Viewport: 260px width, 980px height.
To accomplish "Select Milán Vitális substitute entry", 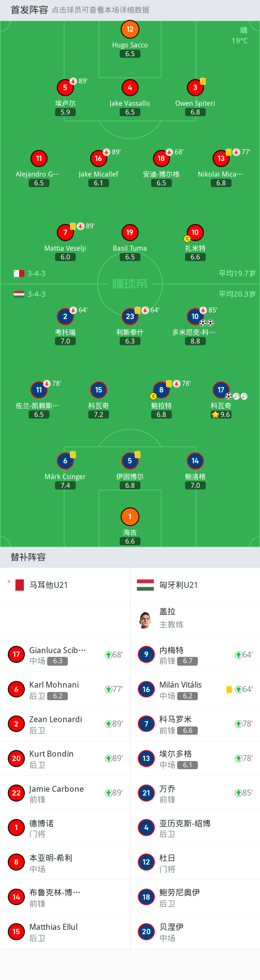I will [195, 689].
